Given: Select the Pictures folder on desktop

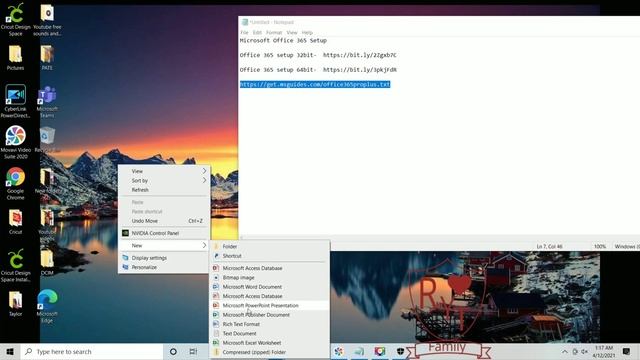Looking at the screenshot, I should [16, 58].
